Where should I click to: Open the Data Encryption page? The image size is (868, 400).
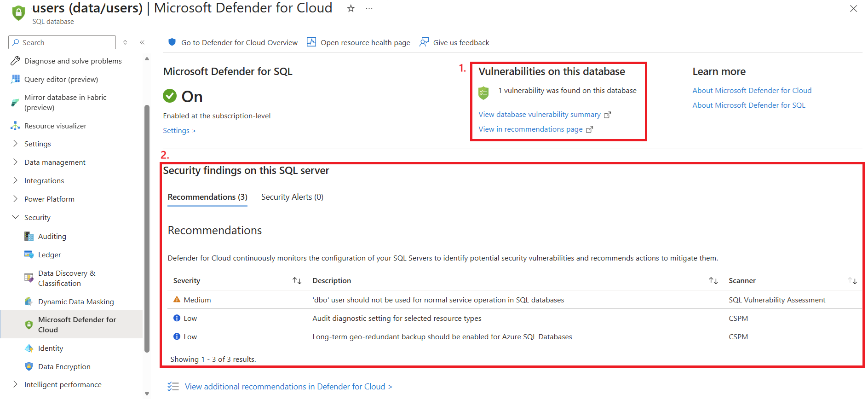click(x=64, y=366)
